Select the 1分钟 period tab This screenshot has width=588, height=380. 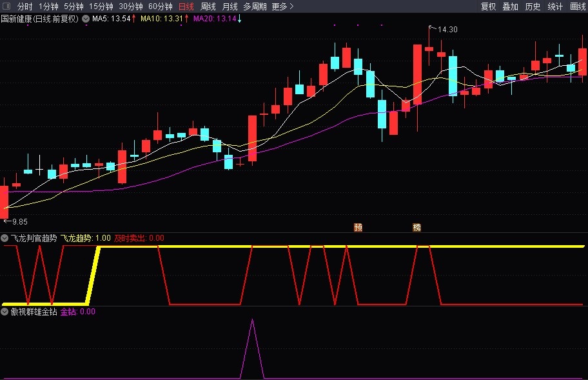pyautogui.click(x=49, y=6)
